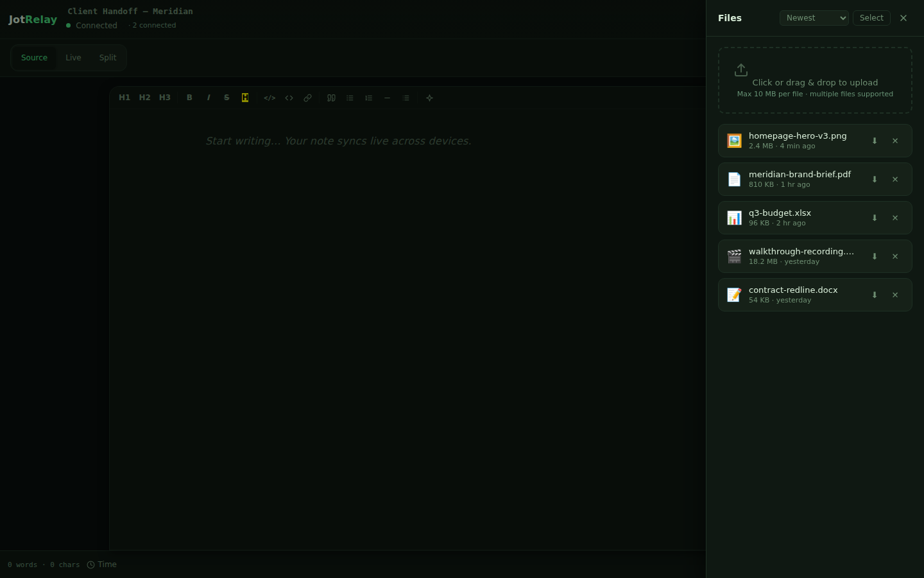Open the Newest sort dropdown

tap(814, 18)
